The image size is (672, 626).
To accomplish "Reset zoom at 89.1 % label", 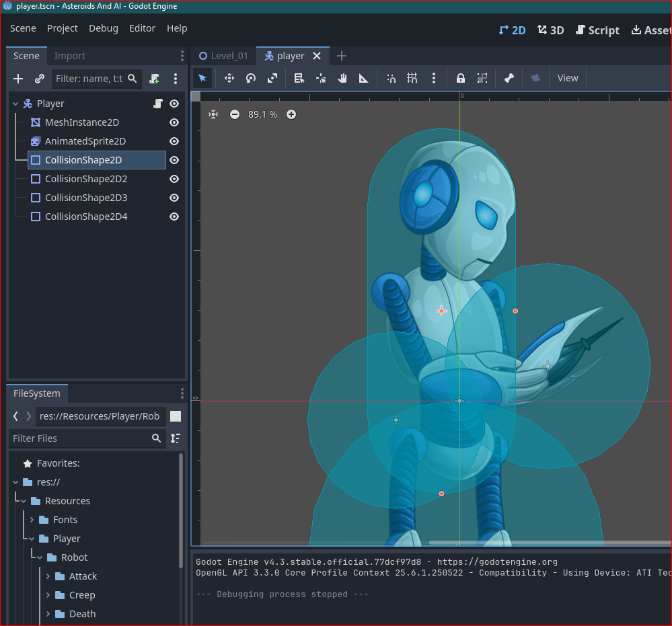I will click(x=262, y=114).
